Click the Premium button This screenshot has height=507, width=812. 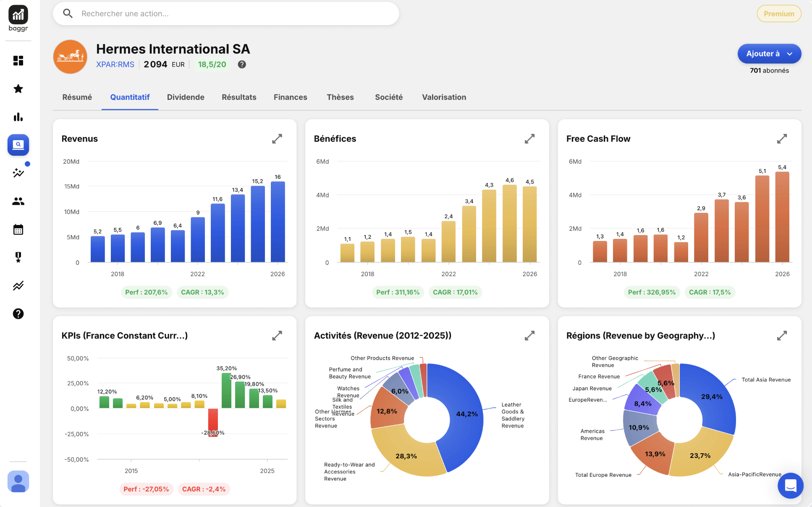point(779,13)
